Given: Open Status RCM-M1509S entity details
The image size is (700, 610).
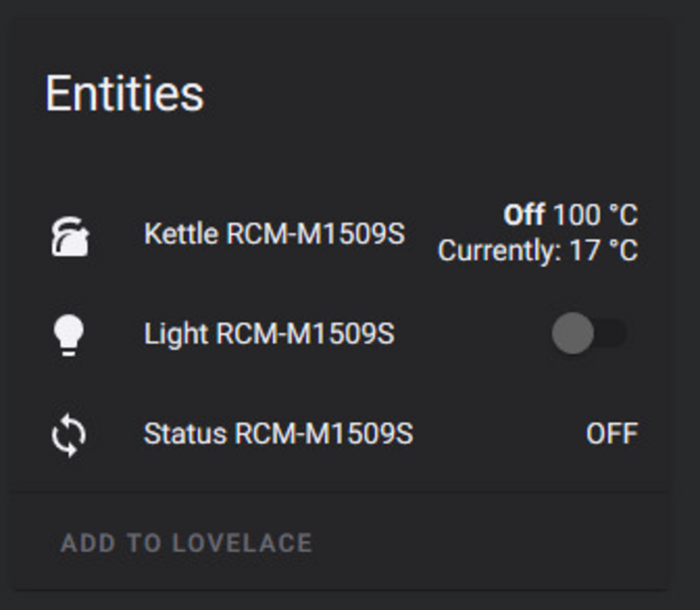Looking at the screenshot, I should 278,433.
